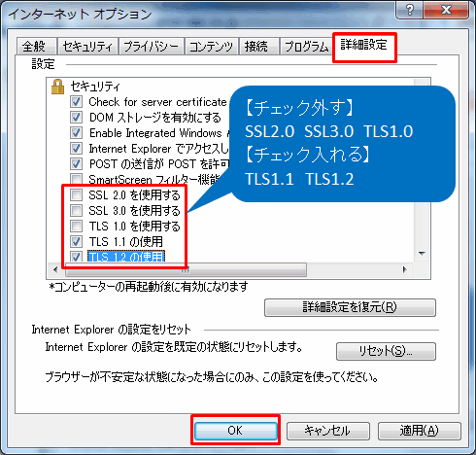Image resolution: width=476 pixels, height=455 pixels.
Task: Select the セキュリティ category heading
Action: (x=95, y=87)
